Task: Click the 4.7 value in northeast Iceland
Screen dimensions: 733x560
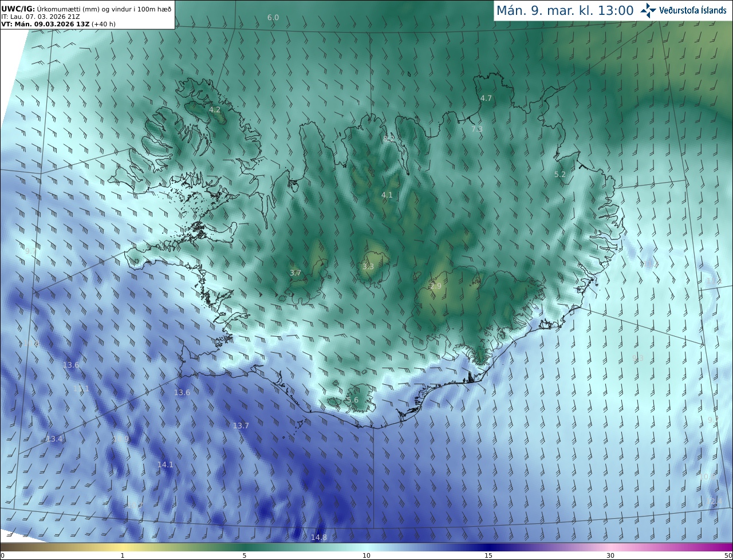Action: coord(486,98)
